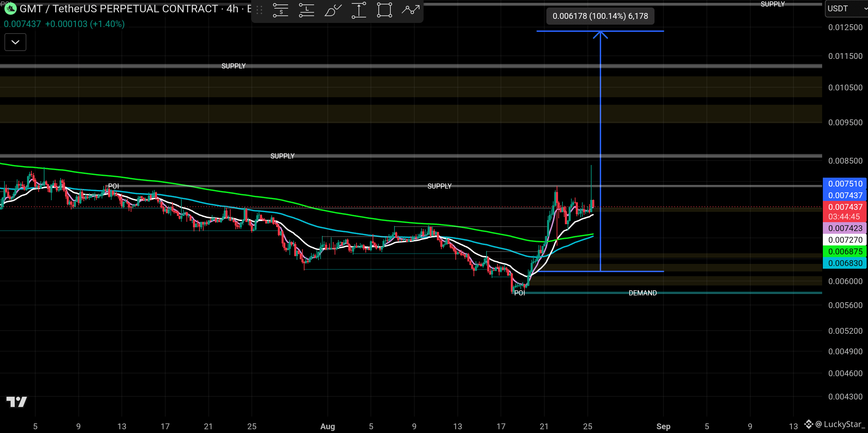The image size is (868, 433).
Task: Click the green 0.007437 price in the legend
Action: click(22, 24)
